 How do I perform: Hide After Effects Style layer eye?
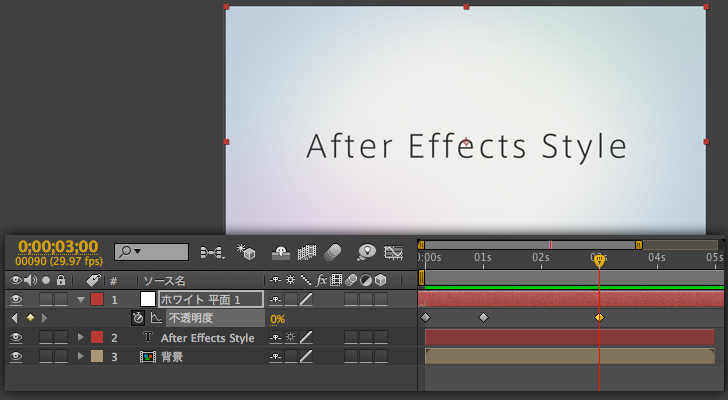point(16,337)
